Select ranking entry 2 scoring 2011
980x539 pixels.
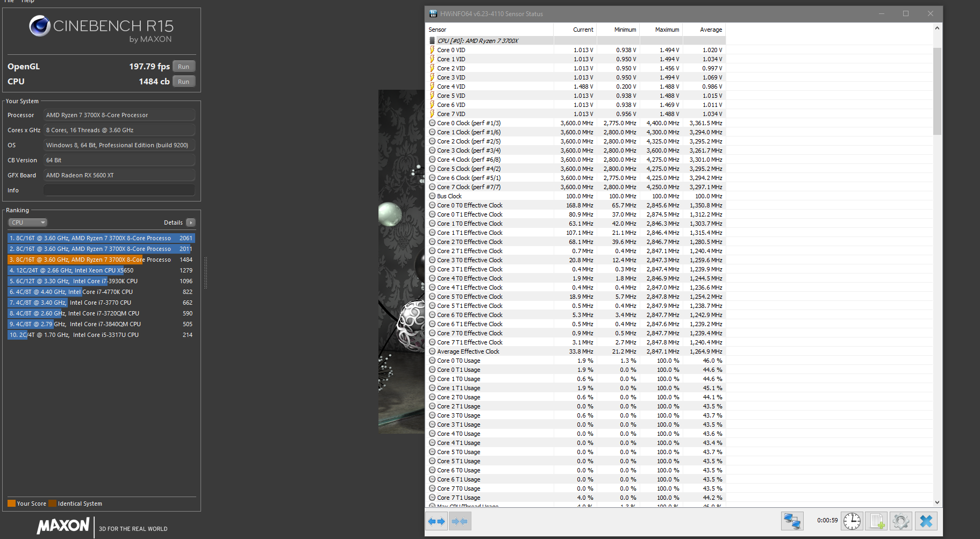(x=101, y=249)
